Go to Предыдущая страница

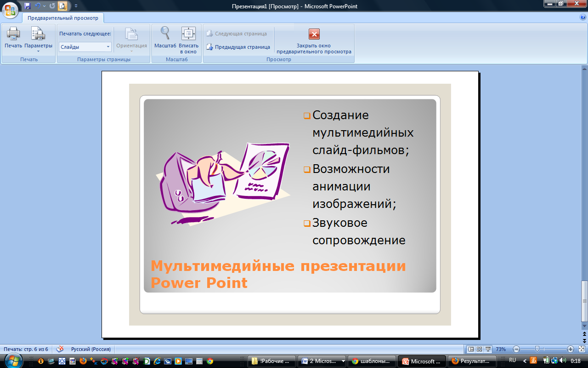click(238, 47)
